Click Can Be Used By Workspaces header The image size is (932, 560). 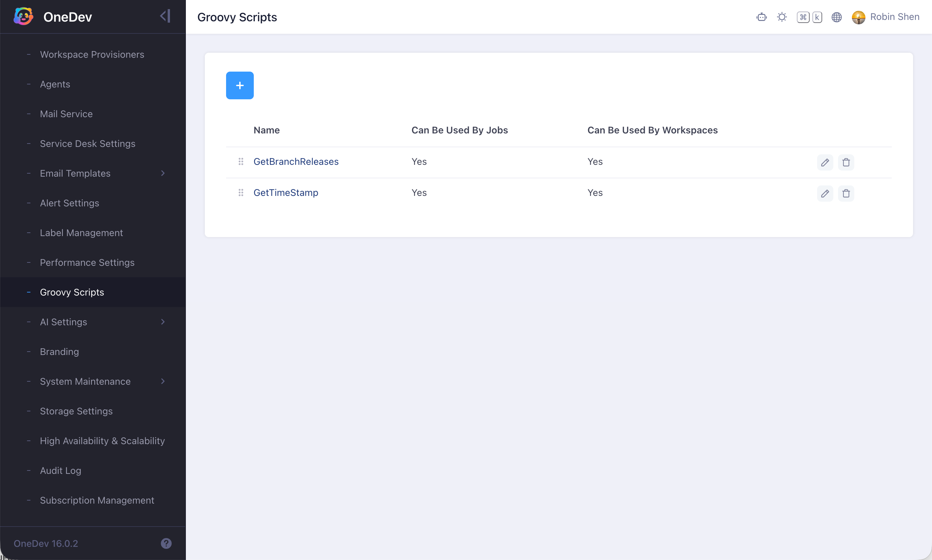click(652, 130)
